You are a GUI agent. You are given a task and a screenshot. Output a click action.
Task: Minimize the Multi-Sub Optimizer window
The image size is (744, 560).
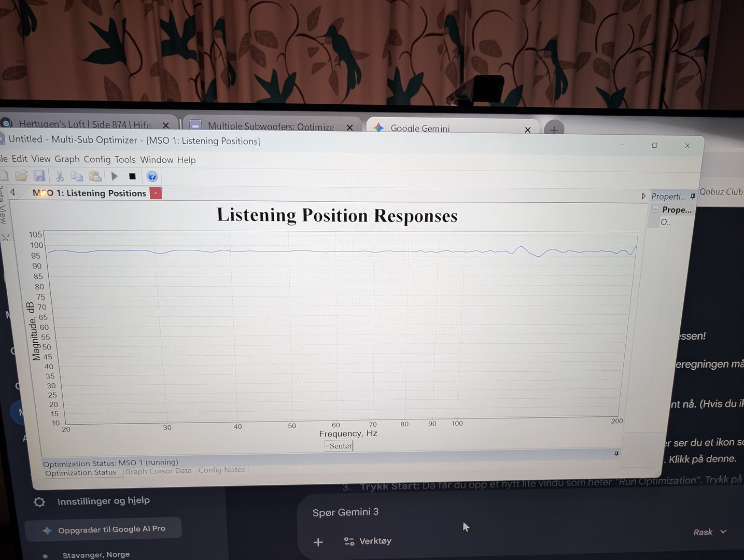click(622, 145)
